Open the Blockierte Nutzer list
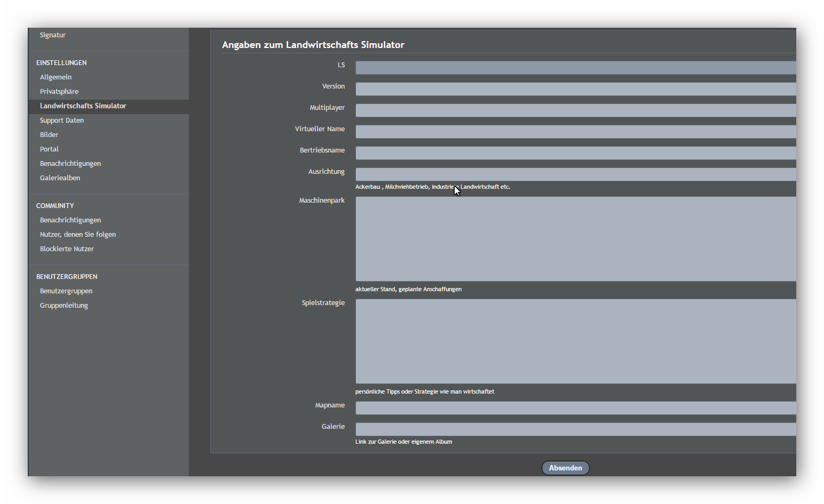The height and width of the screenshot is (504, 824). pyautogui.click(x=67, y=249)
